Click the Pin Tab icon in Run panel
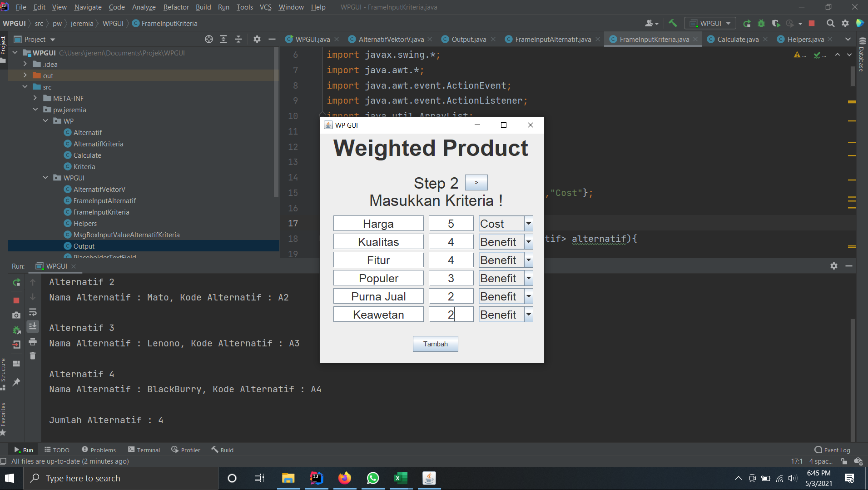Image resolution: width=868 pixels, height=490 pixels. (x=16, y=382)
